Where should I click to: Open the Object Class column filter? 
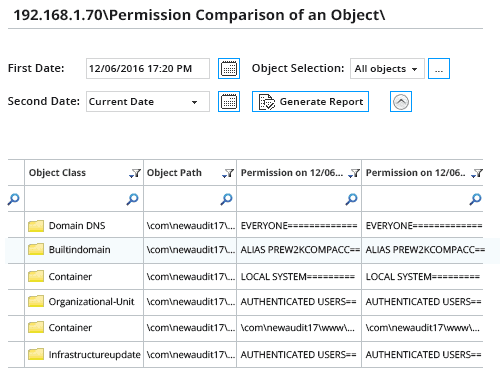pyautogui.click(x=135, y=173)
